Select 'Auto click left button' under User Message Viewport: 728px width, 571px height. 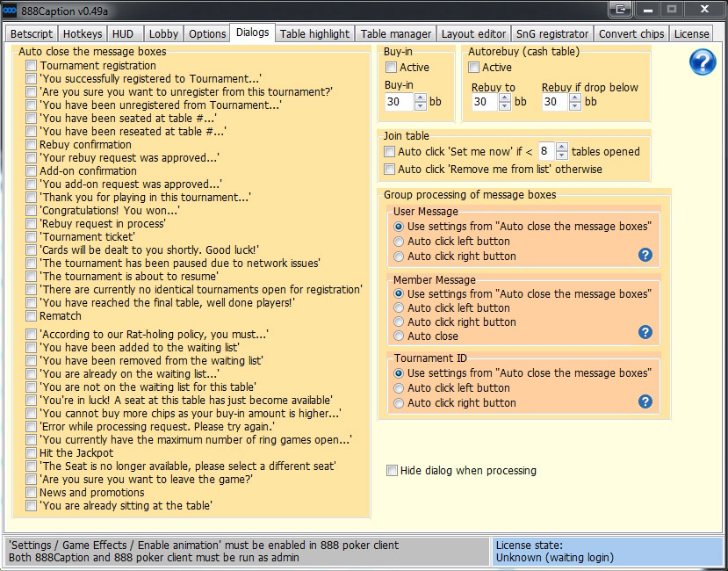pyautogui.click(x=399, y=242)
